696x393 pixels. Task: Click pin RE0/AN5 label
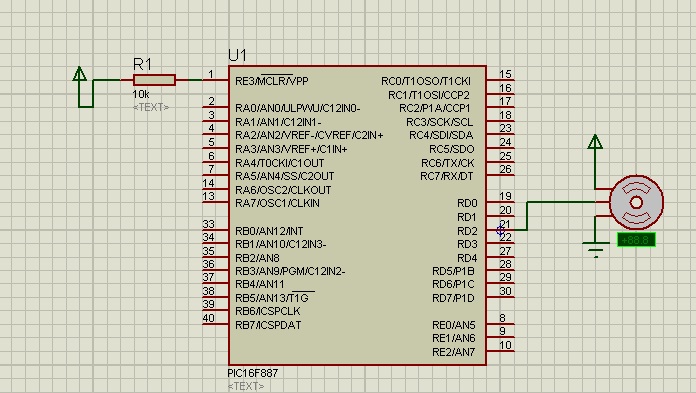[x=454, y=325]
